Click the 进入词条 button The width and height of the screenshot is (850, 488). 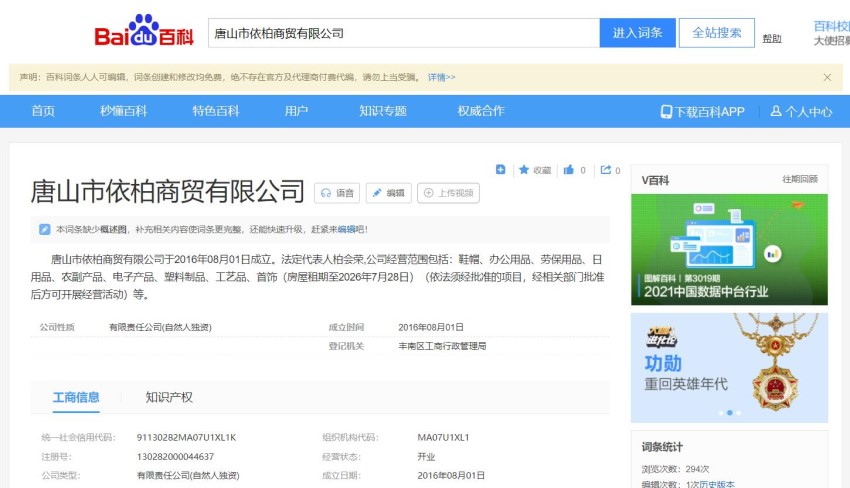coord(638,33)
